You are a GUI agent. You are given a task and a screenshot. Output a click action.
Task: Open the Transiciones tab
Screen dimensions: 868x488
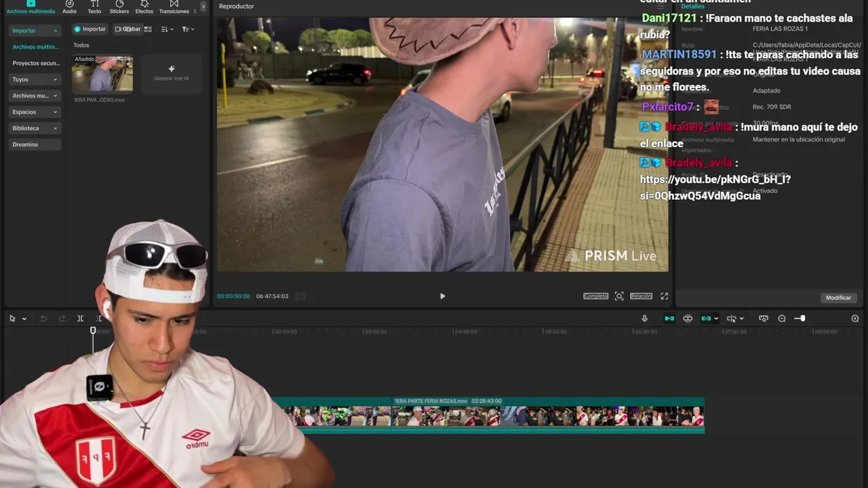tap(174, 7)
